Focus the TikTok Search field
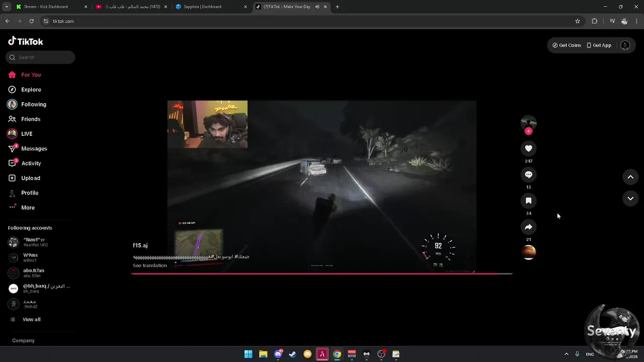Image resolution: width=644 pixels, height=362 pixels. click(40, 57)
